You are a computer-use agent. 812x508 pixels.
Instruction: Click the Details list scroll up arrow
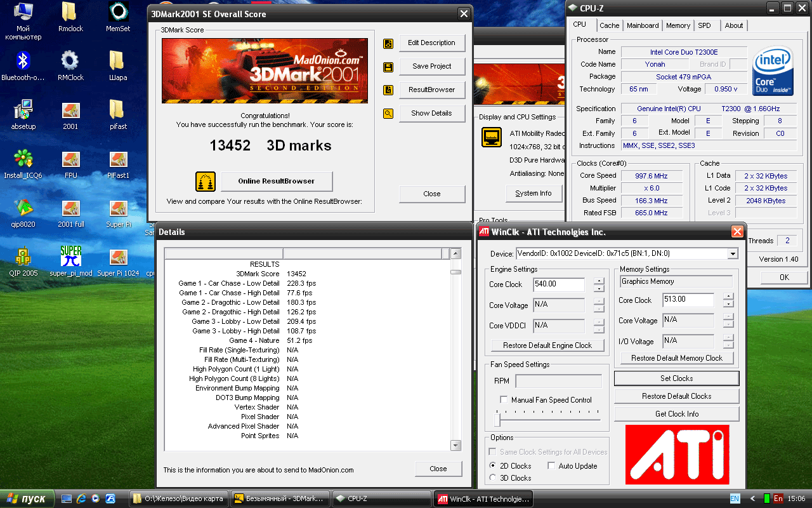point(455,254)
